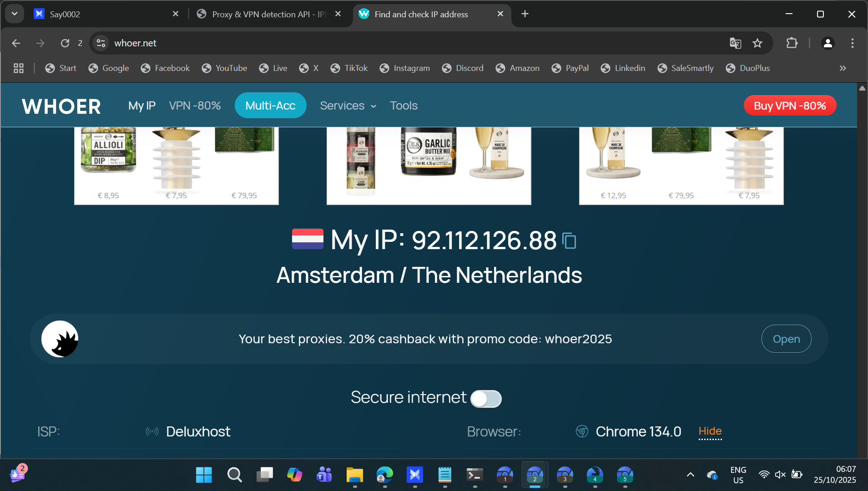Reload the whoer.net page
Image resolution: width=868 pixels, height=491 pixels.
65,43
